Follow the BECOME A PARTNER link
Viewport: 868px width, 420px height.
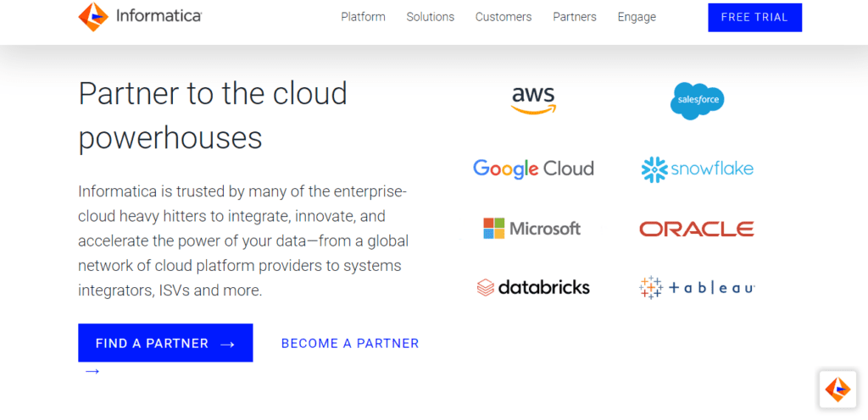[x=350, y=343]
